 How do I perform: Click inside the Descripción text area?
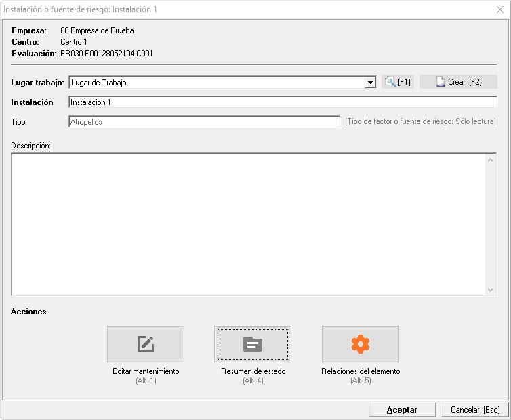pyautogui.click(x=249, y=224)
